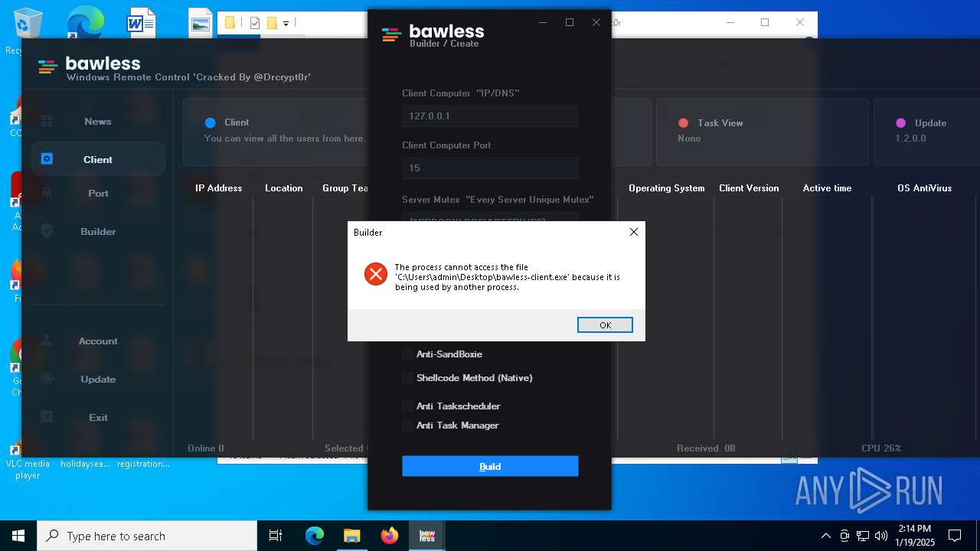Click the Client Computer IP/DNS field
Viewport: 980px width, 551px height.
[490, 116]
